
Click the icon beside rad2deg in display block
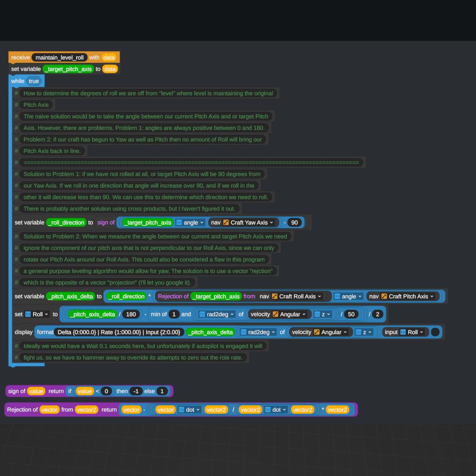(x=243, y=332)
